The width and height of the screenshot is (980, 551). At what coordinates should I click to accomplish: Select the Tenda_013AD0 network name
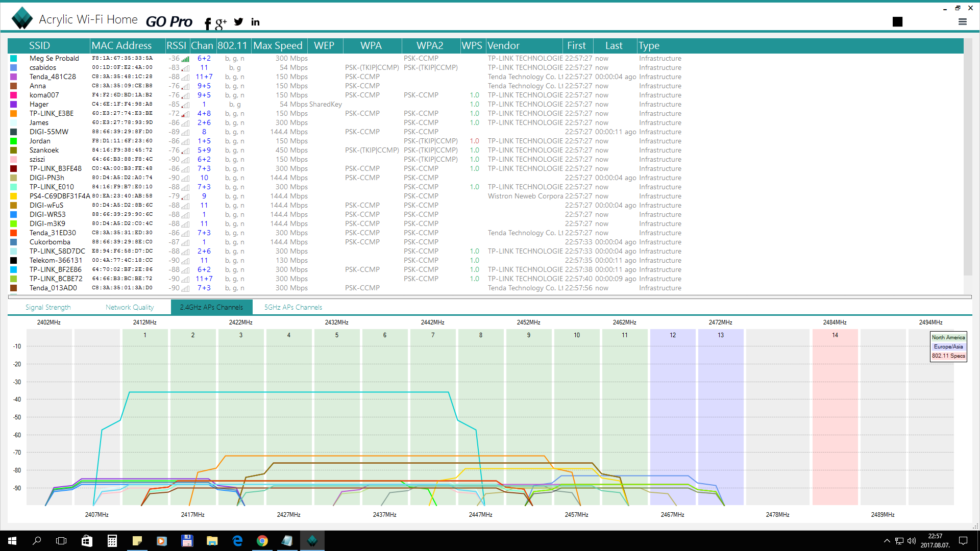(53, 288)
